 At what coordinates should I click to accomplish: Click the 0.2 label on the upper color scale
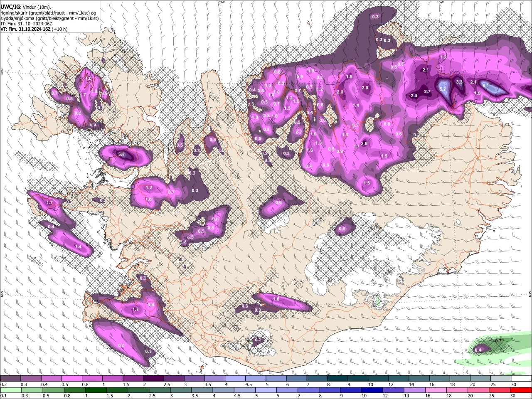(3, 384)
